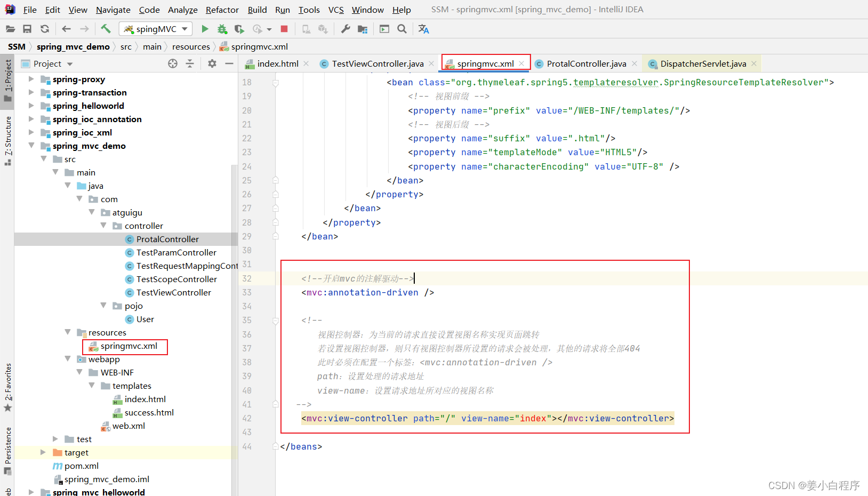Hide the Project panel with the minus icon

coord(229,63)
